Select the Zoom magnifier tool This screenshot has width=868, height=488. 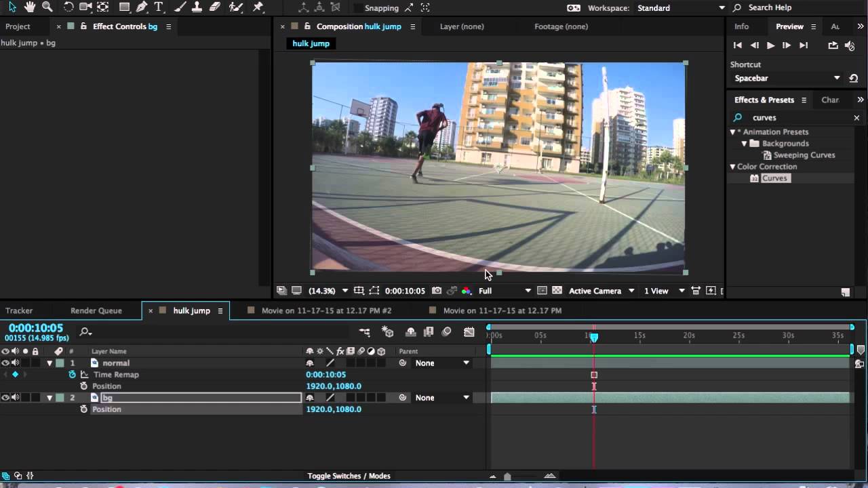[x=47, y=7]
